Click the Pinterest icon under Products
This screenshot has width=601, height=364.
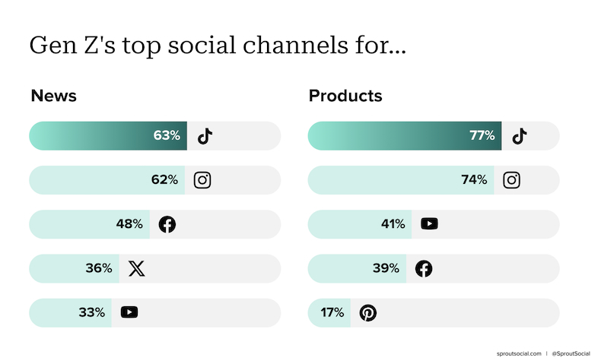coord(368,313)
